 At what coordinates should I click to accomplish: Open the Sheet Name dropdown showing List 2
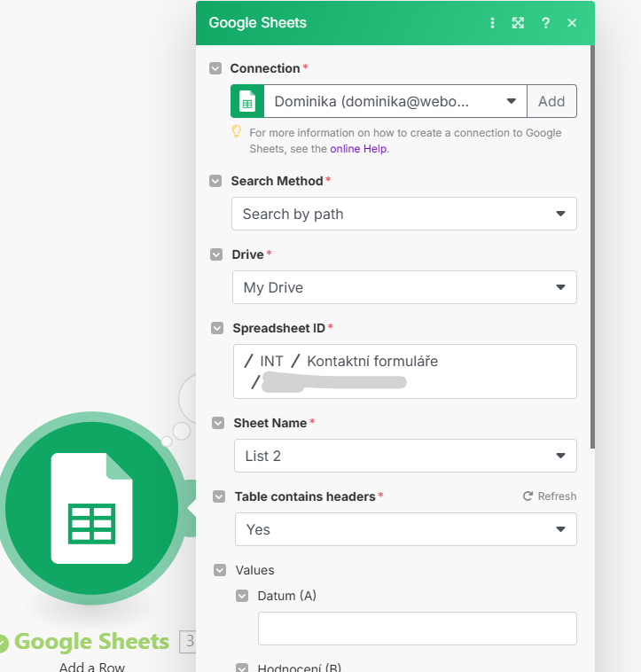pyautogui.click(x=405, y=456)
